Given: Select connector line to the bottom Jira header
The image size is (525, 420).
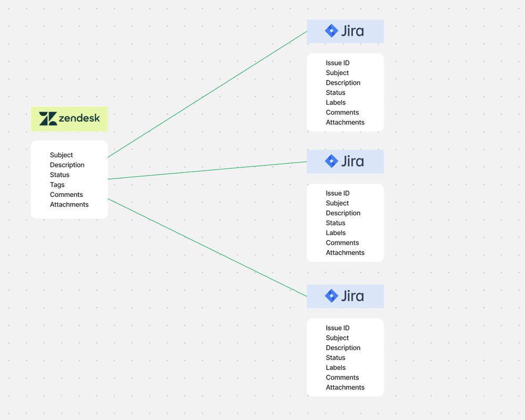Looking at the screenshot, I should [x=207, y=247].
